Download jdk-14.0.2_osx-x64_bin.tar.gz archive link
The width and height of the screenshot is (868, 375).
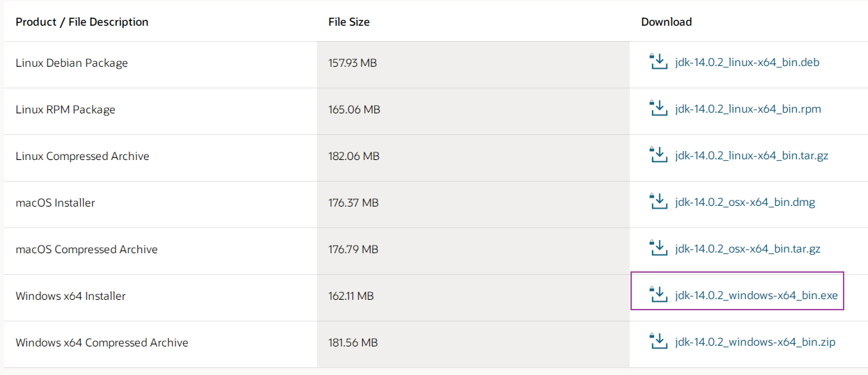click(x=748, y=249)
